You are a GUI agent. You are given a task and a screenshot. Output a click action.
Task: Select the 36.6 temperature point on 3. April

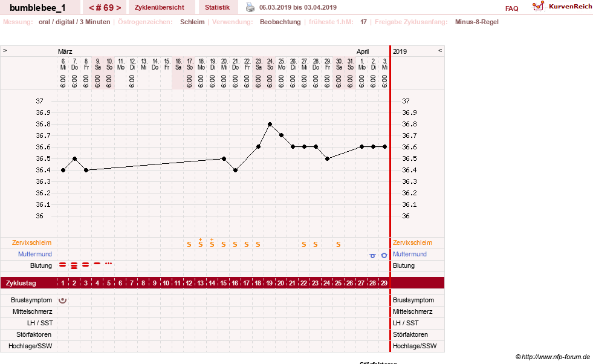pyautogui.click(x=384, y=147)
